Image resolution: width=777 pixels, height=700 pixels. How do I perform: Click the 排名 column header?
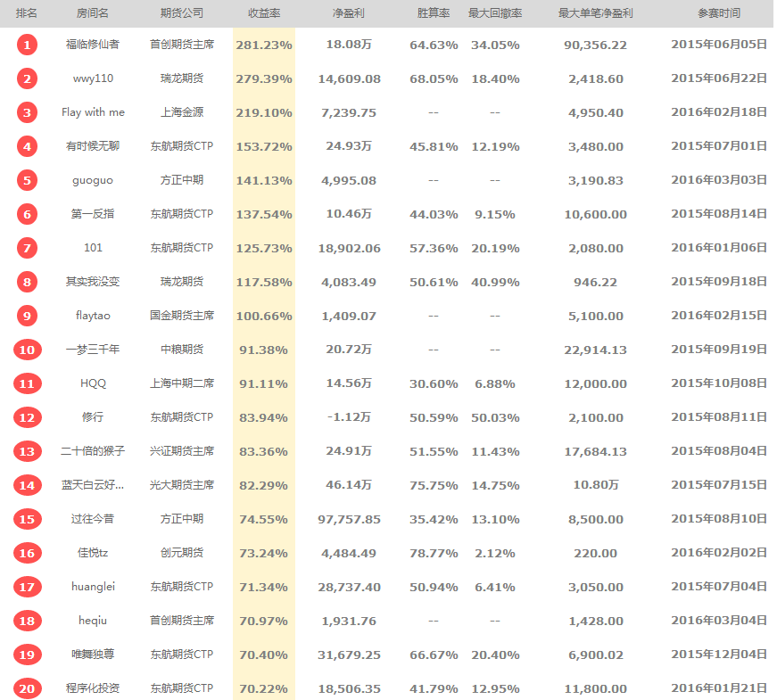coord(27,13)
